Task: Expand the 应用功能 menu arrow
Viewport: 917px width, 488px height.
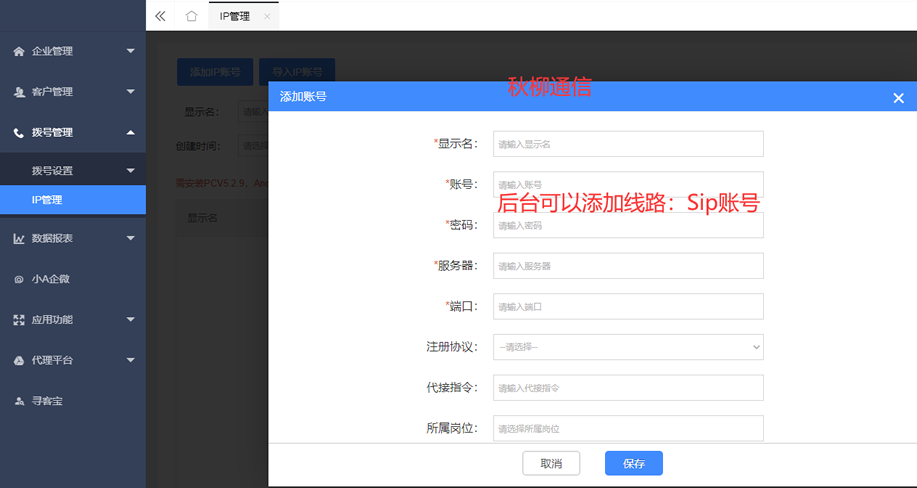Action: pos(130,319)
